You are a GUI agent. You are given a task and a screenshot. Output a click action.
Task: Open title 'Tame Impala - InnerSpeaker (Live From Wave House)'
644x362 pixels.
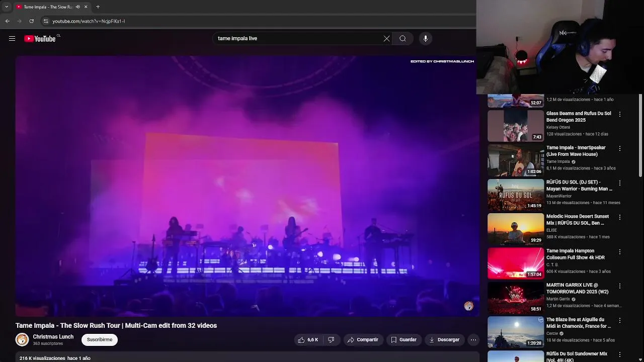pos(576,151)
